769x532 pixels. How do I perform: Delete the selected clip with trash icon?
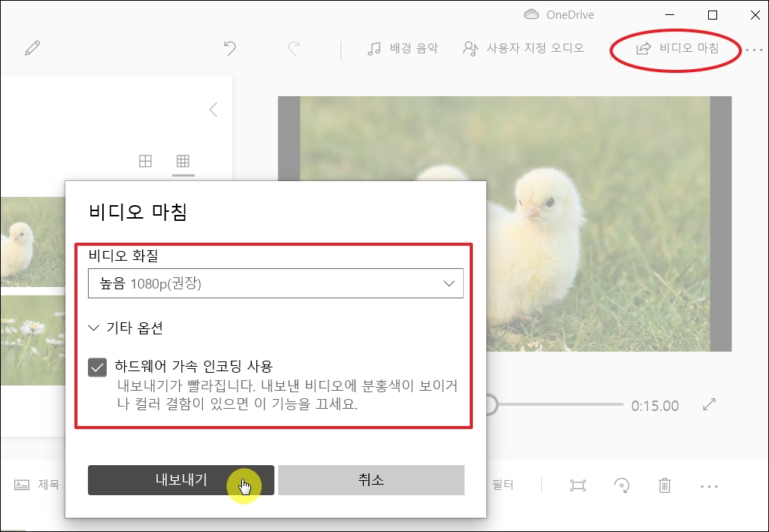[x=665, y=485]
